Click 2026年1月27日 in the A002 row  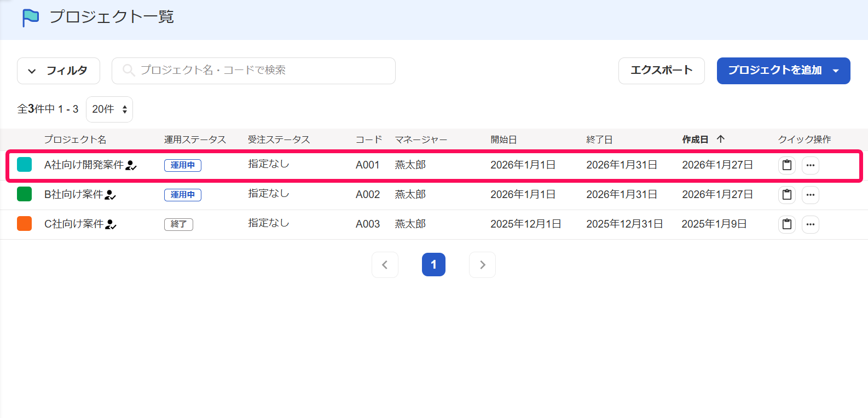pyautogui.click(x=717, y=194)
